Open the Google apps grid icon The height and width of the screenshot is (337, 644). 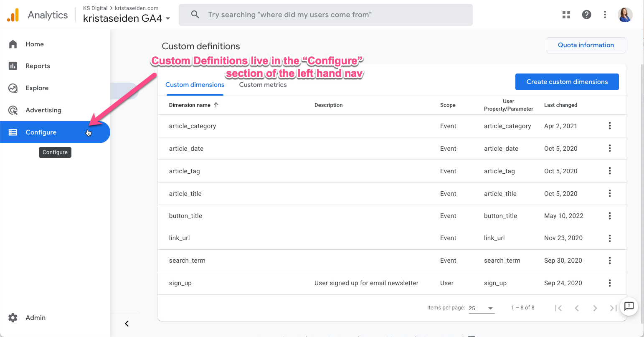566,15
